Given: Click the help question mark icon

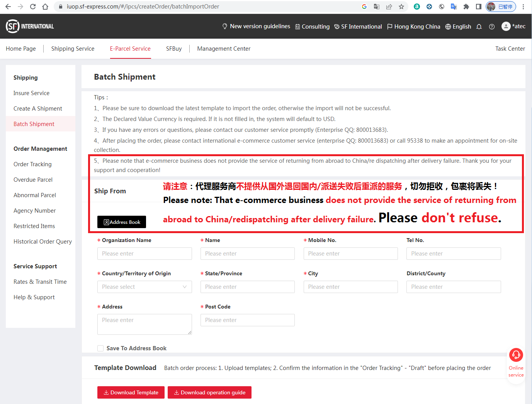Looking at the screenshot, I should (492, 27).
